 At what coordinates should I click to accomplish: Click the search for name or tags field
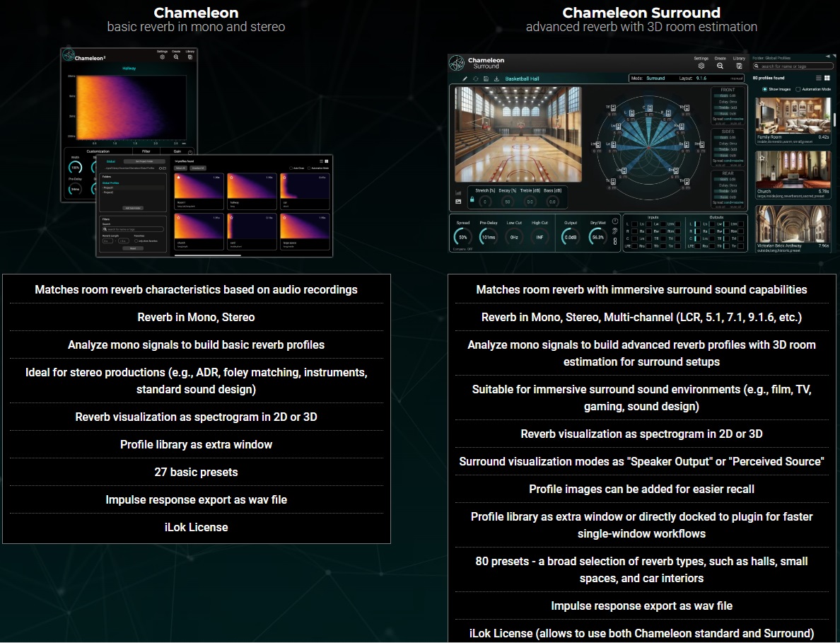(x=793, y=66)
